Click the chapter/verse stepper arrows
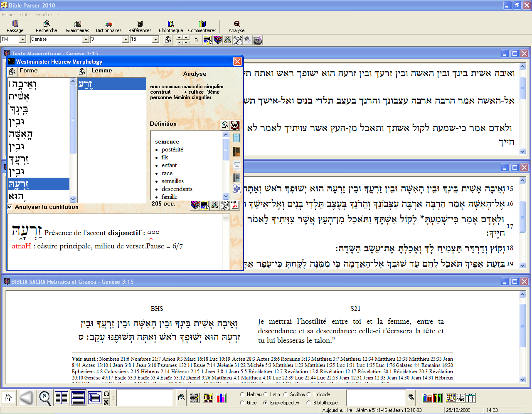 pyautogui.click(x=183, y=40)
